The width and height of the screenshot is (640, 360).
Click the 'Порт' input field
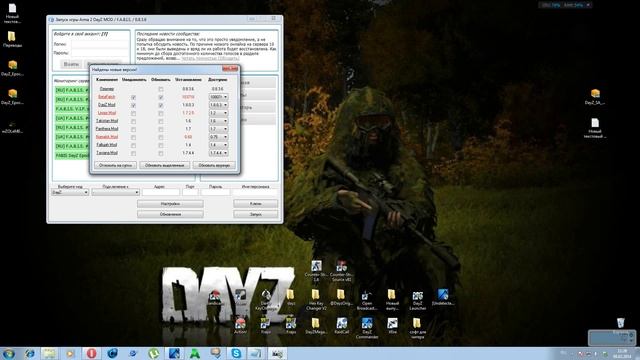point(190,192)
